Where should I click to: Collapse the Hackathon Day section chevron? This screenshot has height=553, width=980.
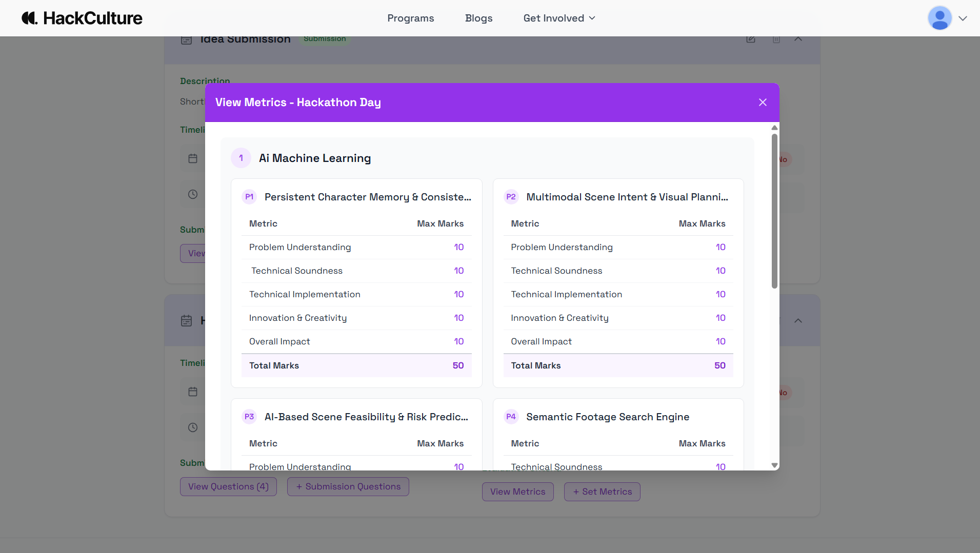798,321
